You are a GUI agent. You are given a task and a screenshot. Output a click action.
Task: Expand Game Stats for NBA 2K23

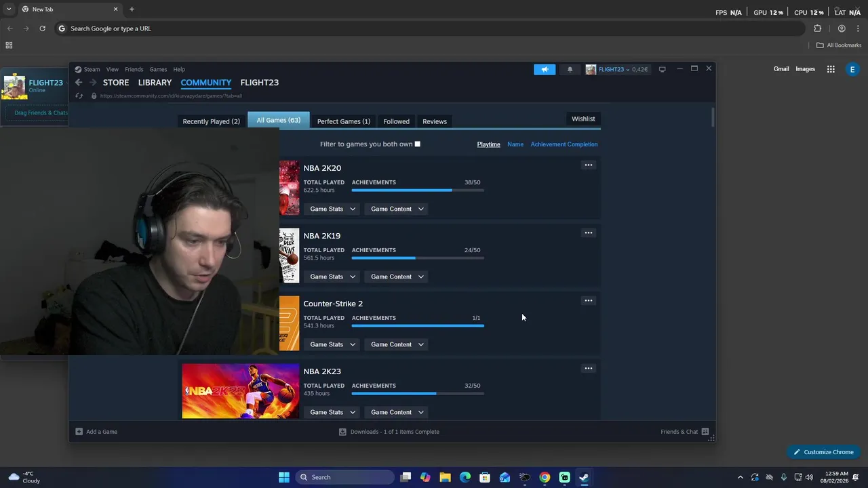[x=332, y=412]
